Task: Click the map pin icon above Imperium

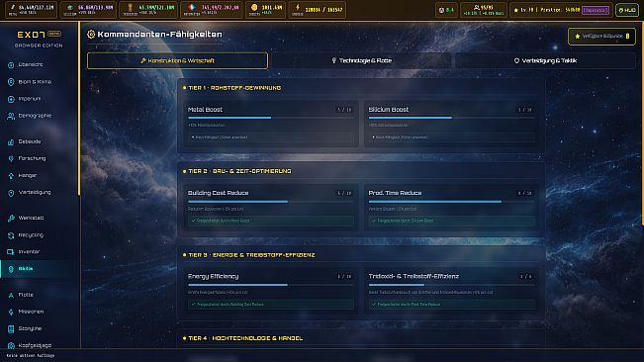Action: tap(11, 82)
